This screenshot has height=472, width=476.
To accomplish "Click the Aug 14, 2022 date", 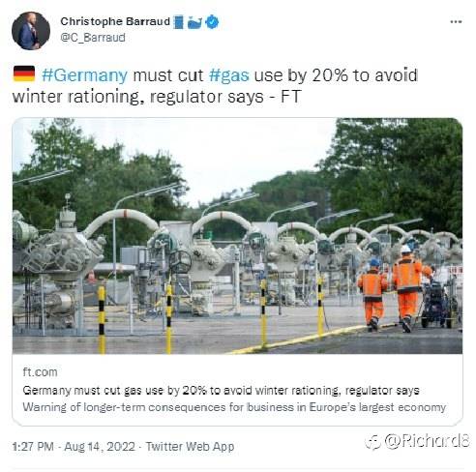I will point(100,447).
